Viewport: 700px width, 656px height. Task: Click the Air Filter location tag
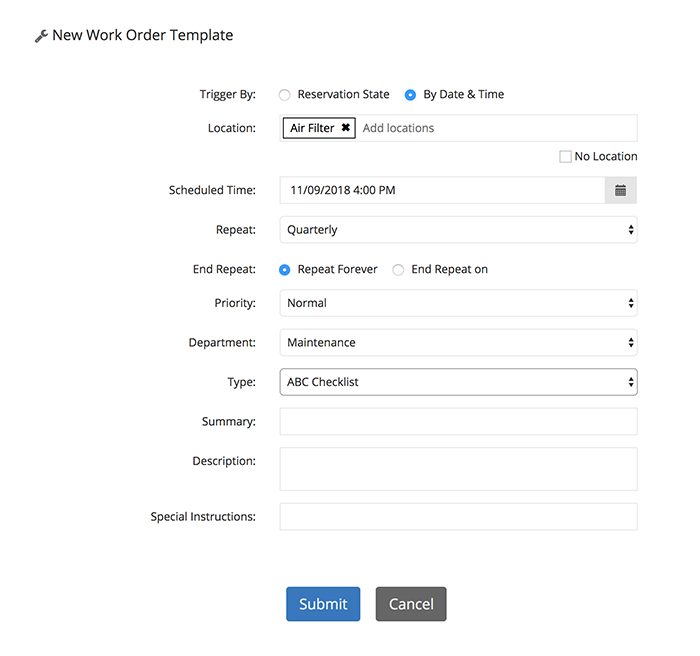coord(311,128)
